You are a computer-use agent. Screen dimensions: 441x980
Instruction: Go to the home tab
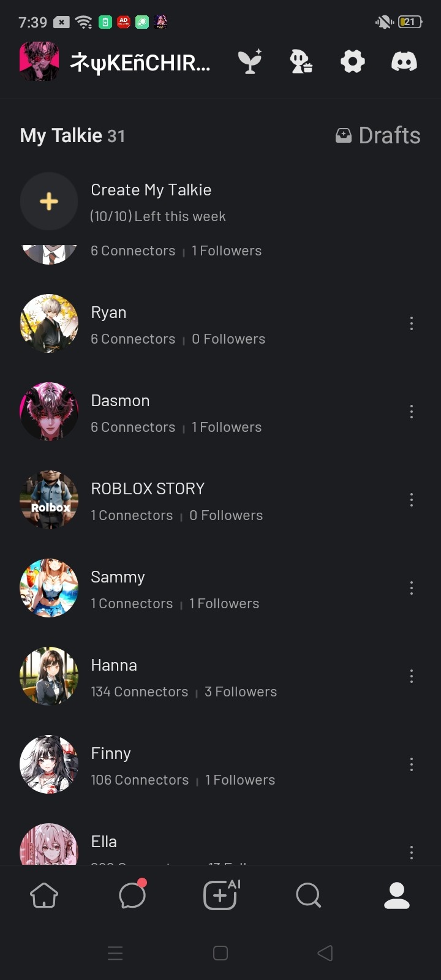click(x=44, y=895)
